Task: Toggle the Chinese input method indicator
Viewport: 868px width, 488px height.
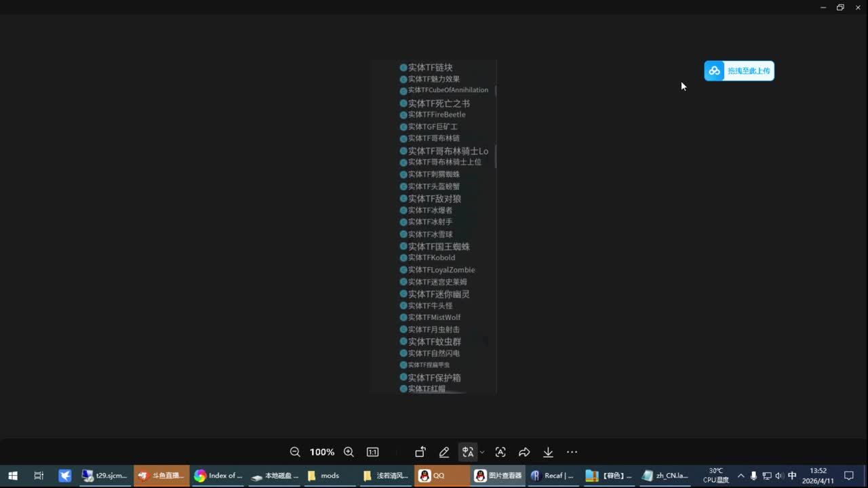Action: 792,476
